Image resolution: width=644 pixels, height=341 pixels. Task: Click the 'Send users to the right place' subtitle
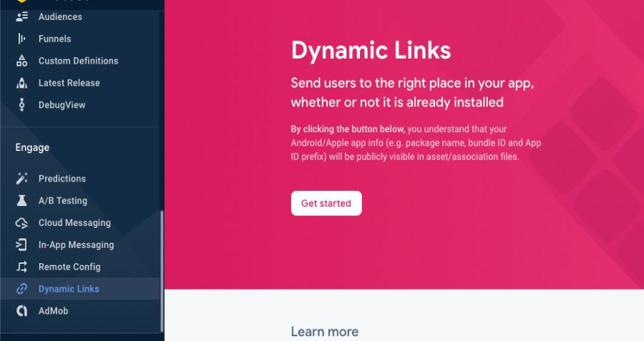(x=412, y=93)
